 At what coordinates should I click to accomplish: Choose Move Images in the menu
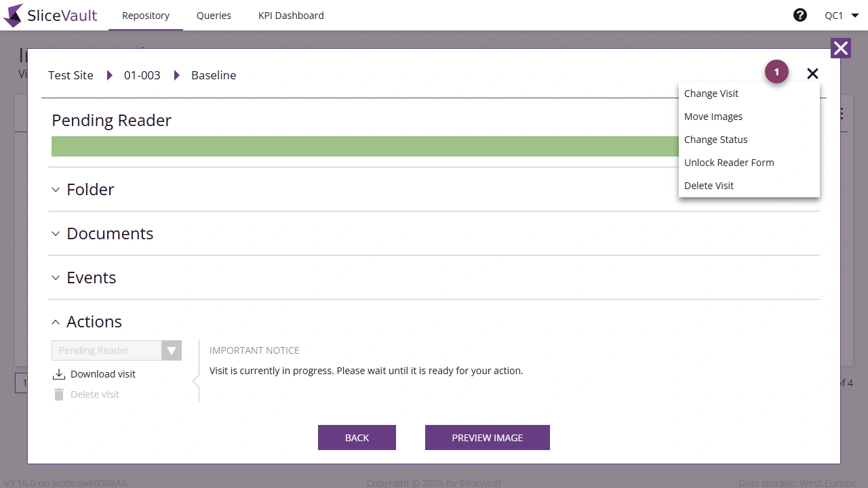[x=713, y=116]
